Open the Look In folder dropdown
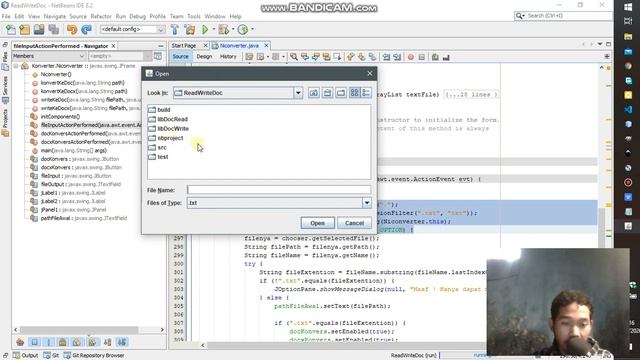 298,93
